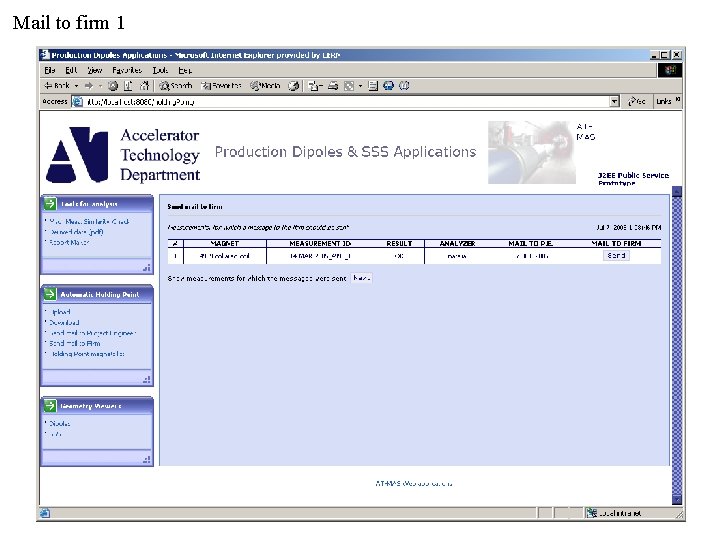Click the Edit page toolbar icon

pos(349,86)
